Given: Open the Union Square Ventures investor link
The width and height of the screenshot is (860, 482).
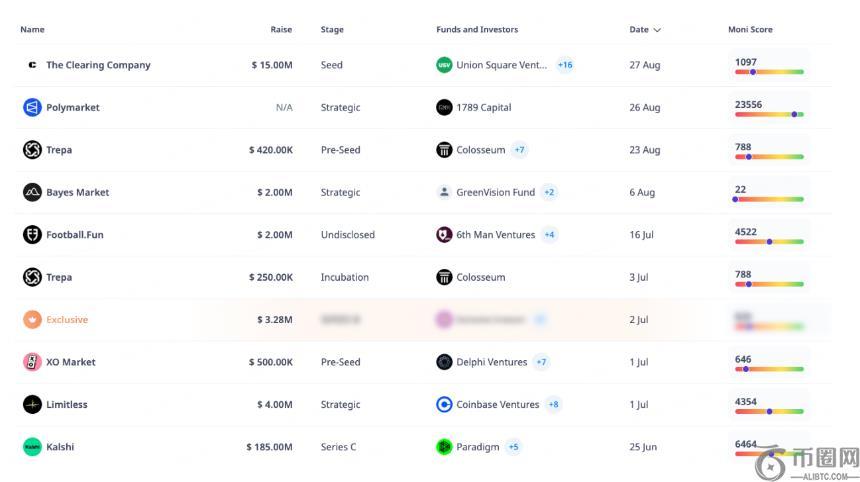Looking at the screenshot, I should 501,65.
